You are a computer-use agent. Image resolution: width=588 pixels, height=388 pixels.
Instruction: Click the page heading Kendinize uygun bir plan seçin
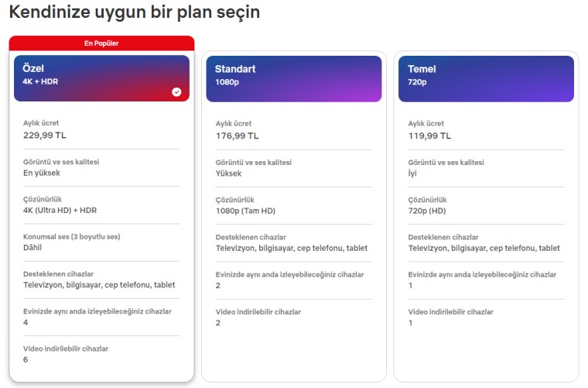[134, 12]
